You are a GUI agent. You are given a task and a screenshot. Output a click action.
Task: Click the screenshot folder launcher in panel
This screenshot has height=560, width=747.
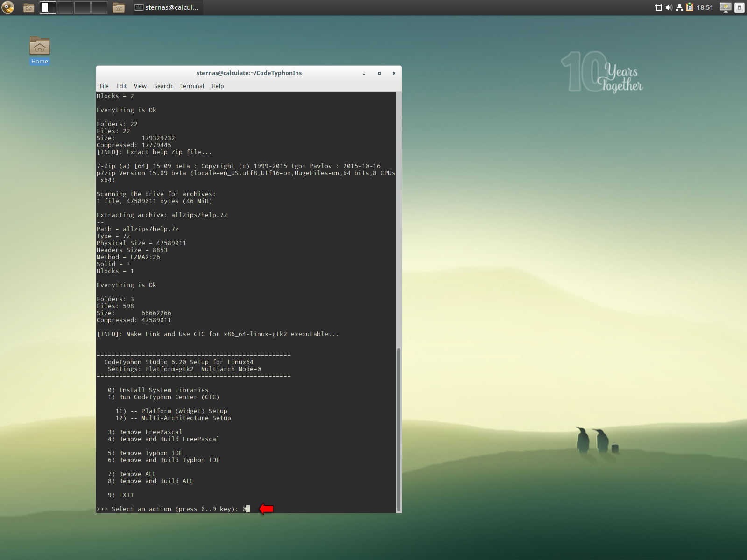click(119, 7)
